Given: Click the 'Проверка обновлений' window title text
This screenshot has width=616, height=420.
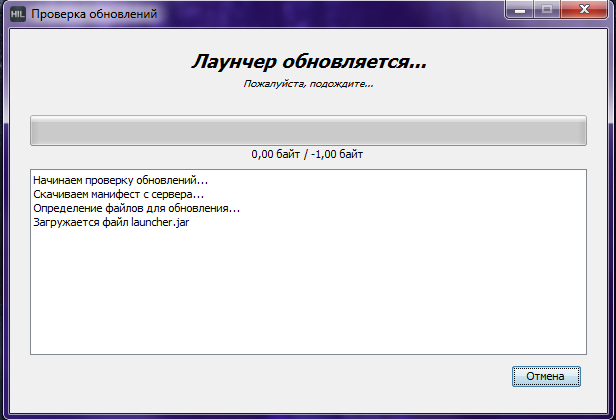Looking at the screenshot, I should pyautogui.click(x=93, y=15).
